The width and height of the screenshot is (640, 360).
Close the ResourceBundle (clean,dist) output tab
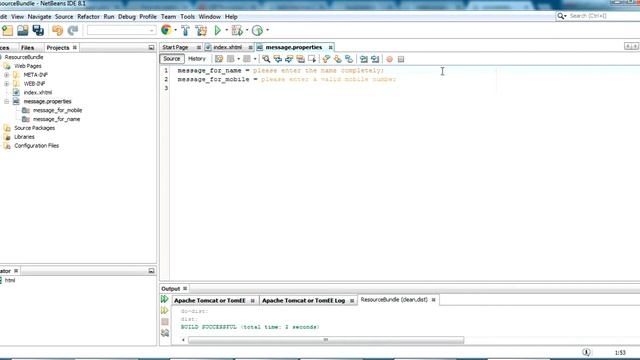click(433, 300)
